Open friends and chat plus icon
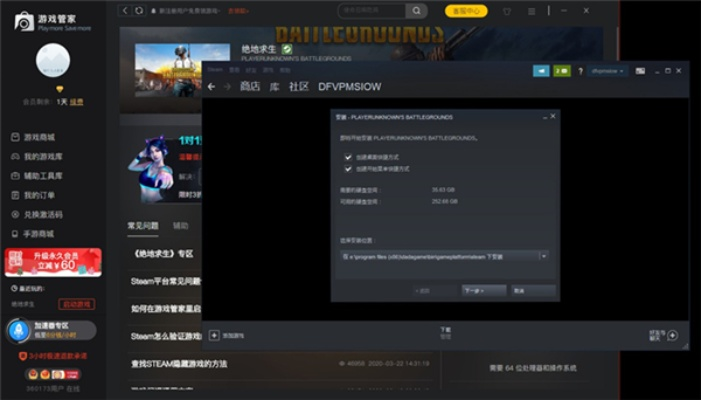Screen dimensions: 701x400 click(672, 335)
